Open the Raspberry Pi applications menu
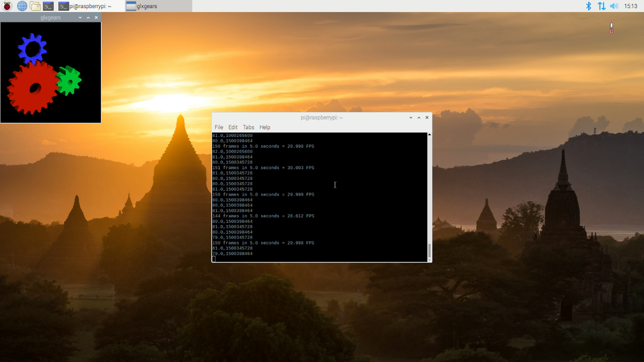The width and height of the screenshot is (644, 362). pyautogui.click(x=8, y=6)
